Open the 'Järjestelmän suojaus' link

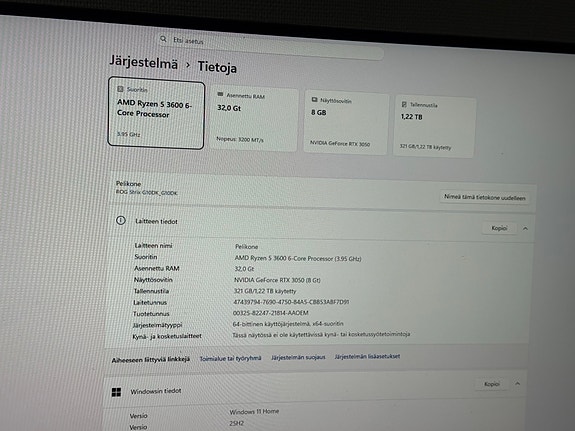(298, 357)
